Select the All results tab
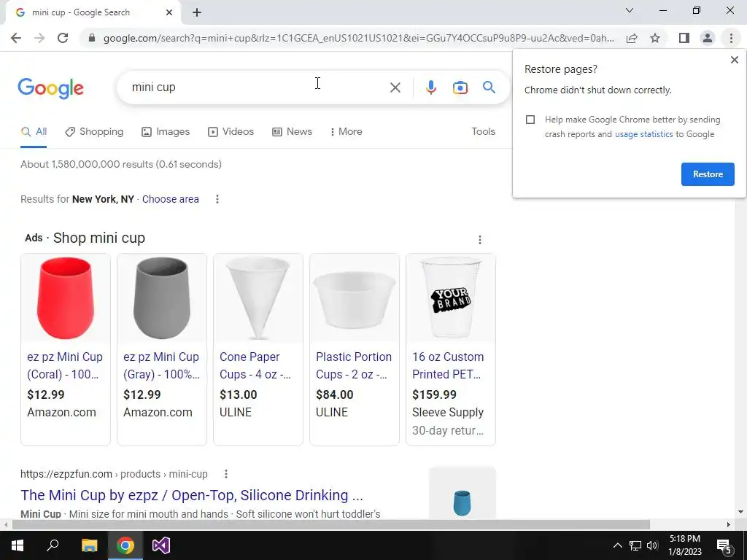The width and height of the screenshot is (747, 560). coord(34,132)
